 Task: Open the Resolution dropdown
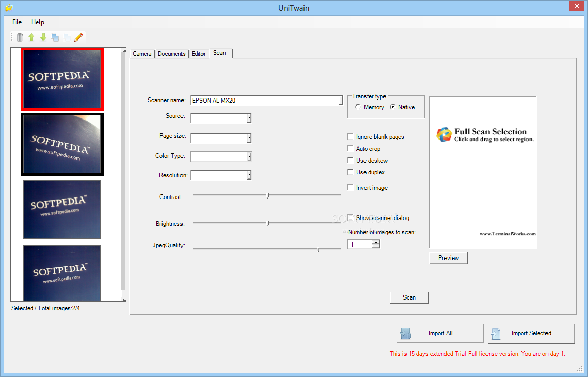(x=249, y=175)
